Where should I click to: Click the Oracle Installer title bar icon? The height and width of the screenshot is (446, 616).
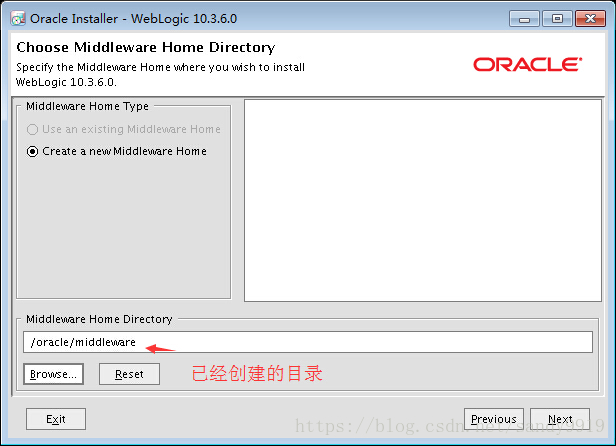point(18,18)
